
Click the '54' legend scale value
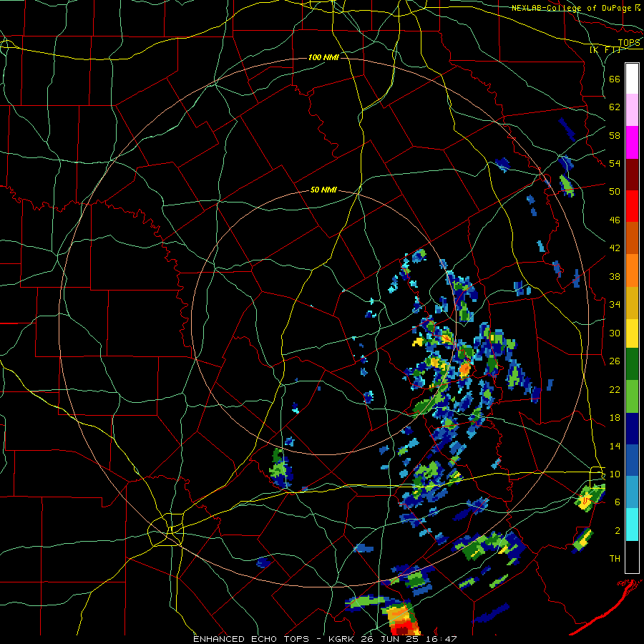[x=615, y=163]
